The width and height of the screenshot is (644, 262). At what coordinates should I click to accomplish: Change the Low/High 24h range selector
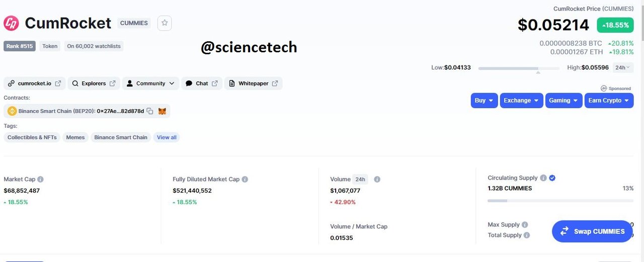tap(623, 67)
